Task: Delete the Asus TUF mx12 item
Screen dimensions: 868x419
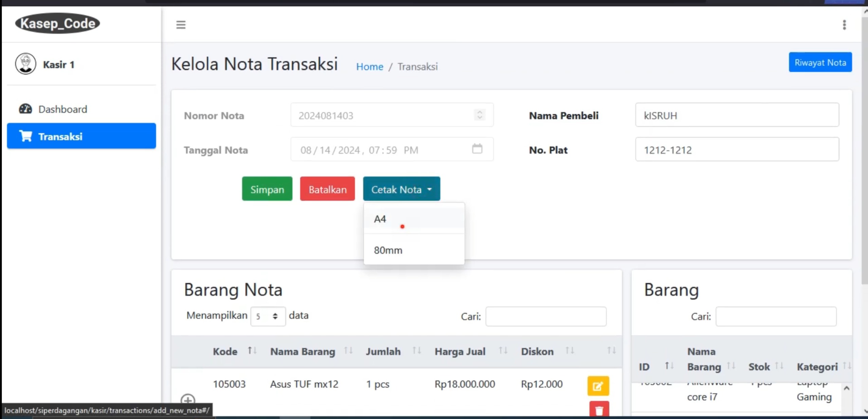Action: [x=599, y=409]
